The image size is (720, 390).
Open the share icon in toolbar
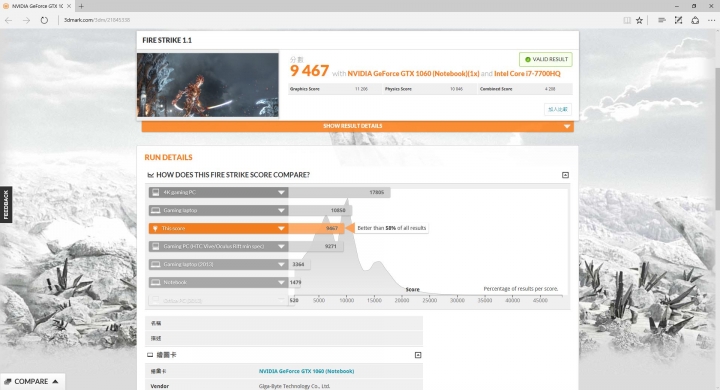(695, 20)
